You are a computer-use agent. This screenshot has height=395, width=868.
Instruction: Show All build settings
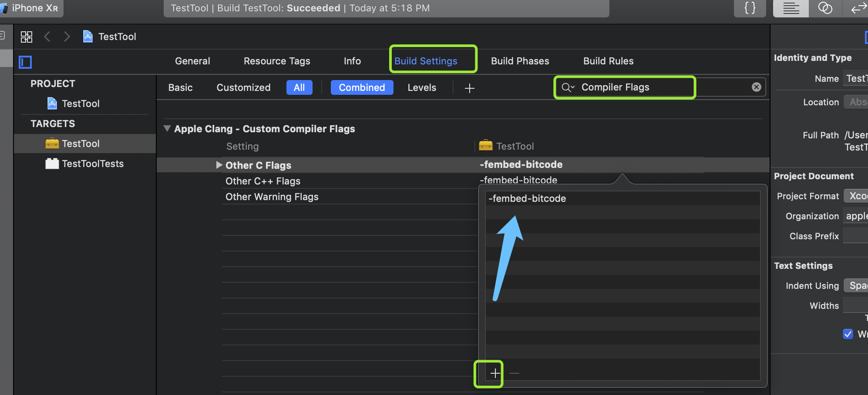click(299, 87)
